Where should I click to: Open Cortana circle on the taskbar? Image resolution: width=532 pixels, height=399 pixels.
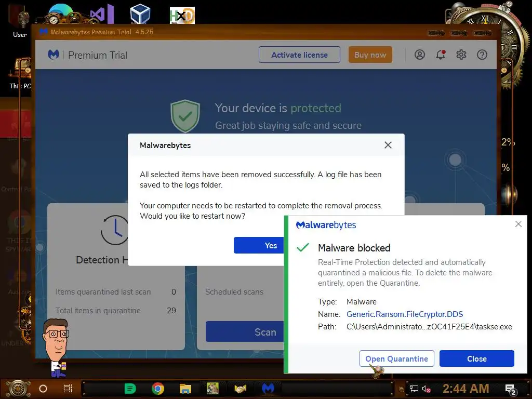pyautogui.click(x=43, y=389)
